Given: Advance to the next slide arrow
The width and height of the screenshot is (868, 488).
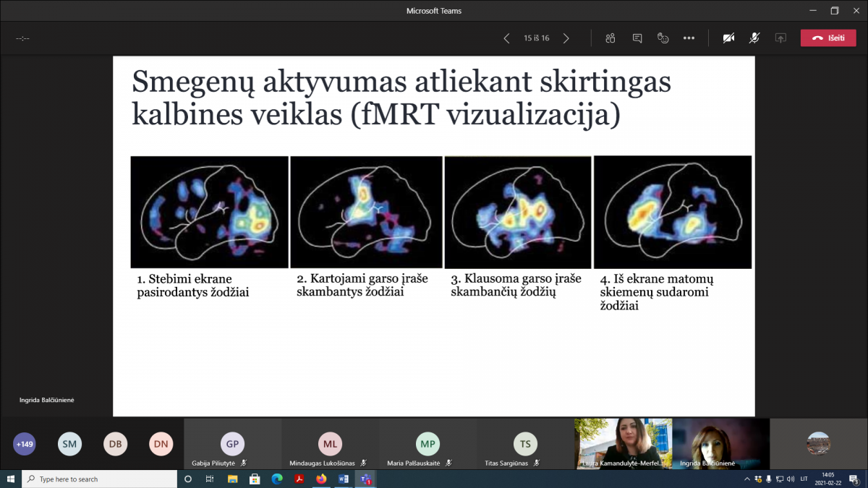Looking at the screenshot, I should (x=566, y=38).
